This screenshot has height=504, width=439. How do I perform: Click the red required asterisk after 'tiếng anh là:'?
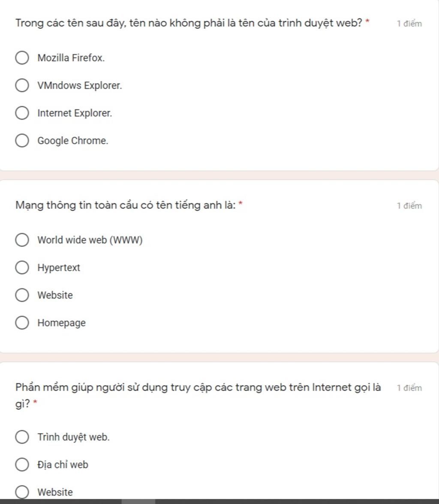[241, 203]
